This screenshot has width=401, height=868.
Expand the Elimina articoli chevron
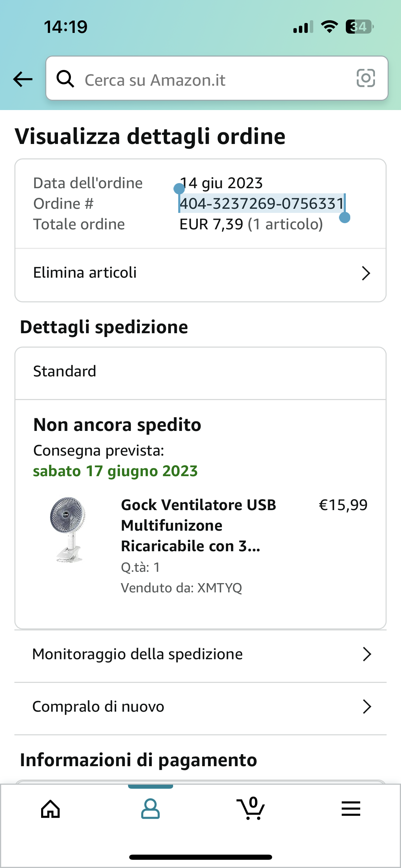(366, 273)
